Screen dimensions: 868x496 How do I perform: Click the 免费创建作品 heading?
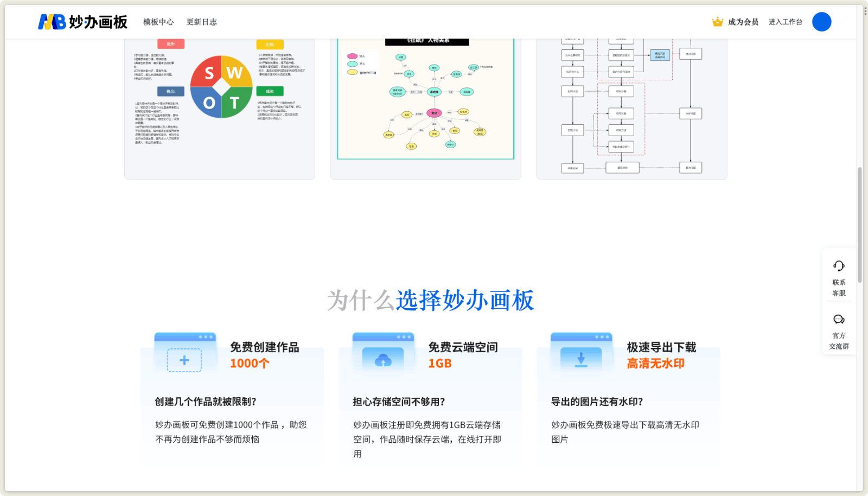tap(264, 347)
